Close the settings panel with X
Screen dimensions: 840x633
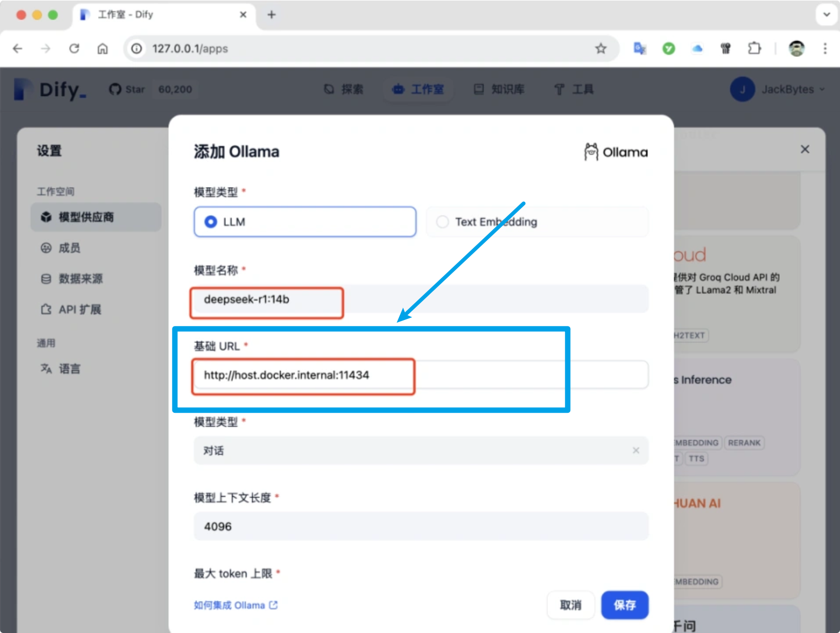tap(805, 149)
